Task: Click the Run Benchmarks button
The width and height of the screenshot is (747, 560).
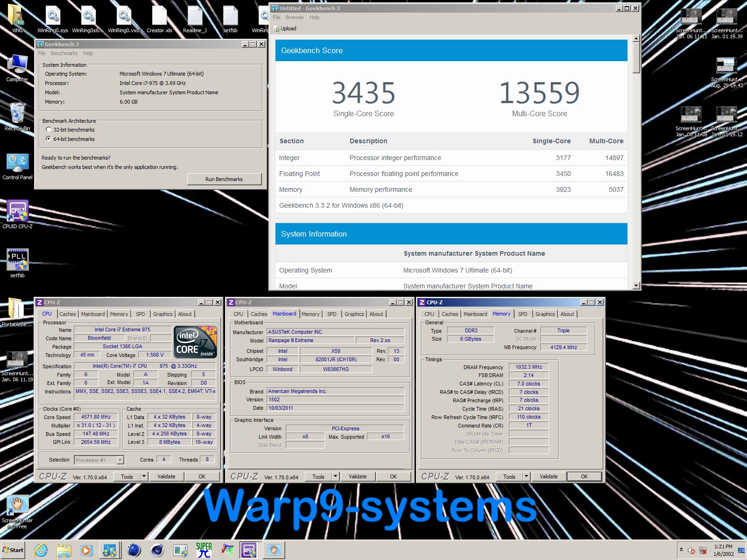Action: coord(224,179)
